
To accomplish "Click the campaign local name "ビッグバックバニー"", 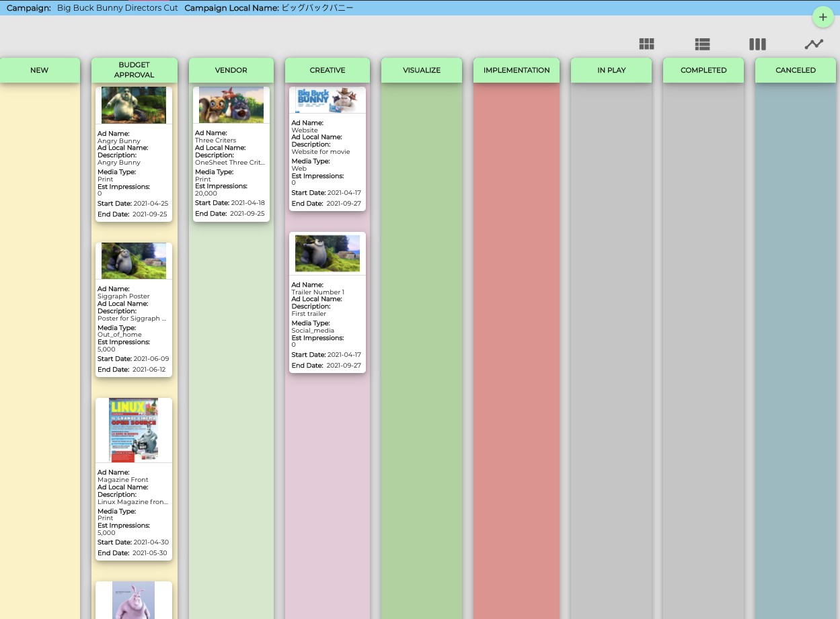I will [x=317, y=8].
